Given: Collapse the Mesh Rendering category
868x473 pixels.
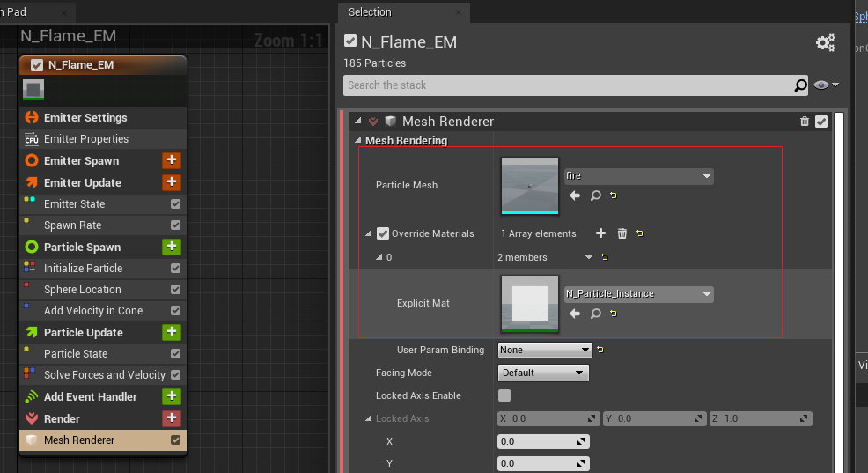Looking at the screenshot, I should 357,140.
